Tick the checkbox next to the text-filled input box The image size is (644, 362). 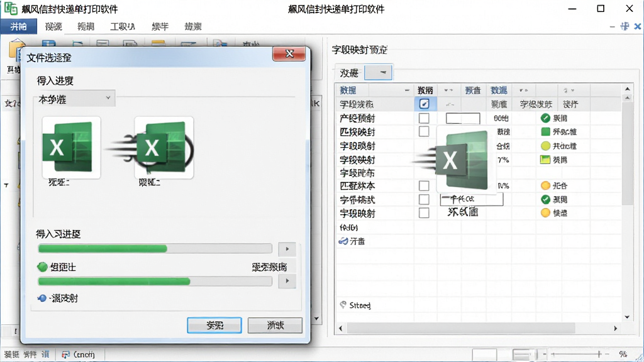pyautogui.click(x=424, y=199)
